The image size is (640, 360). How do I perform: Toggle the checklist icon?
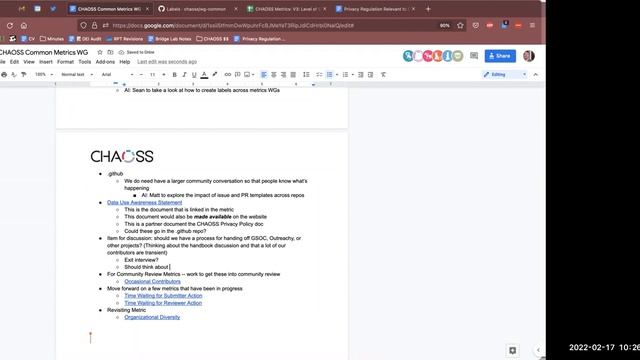[x=319, y=75]
